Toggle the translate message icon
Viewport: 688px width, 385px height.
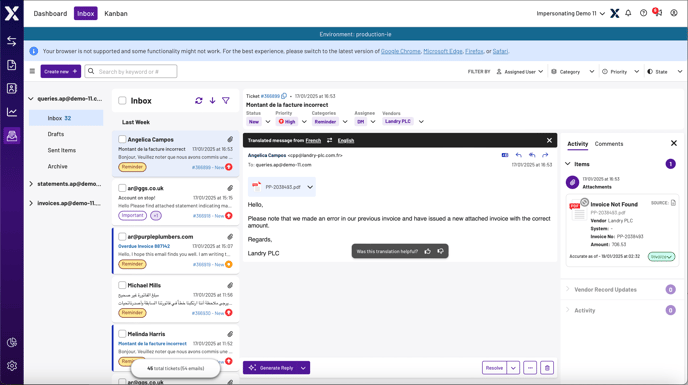pyautogui.click(x=505, y=155)
